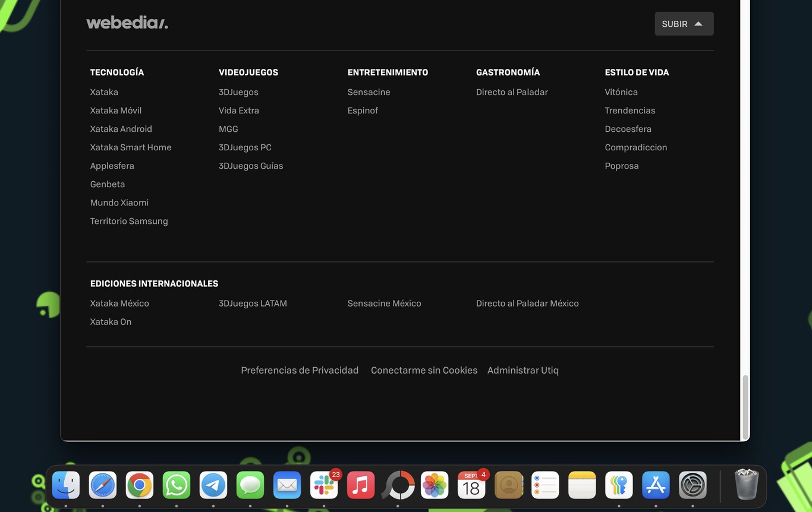Visit 3DJuegos under Videojuegos
Viewport: 812px width, 512px height.
(x=238, y=92)
